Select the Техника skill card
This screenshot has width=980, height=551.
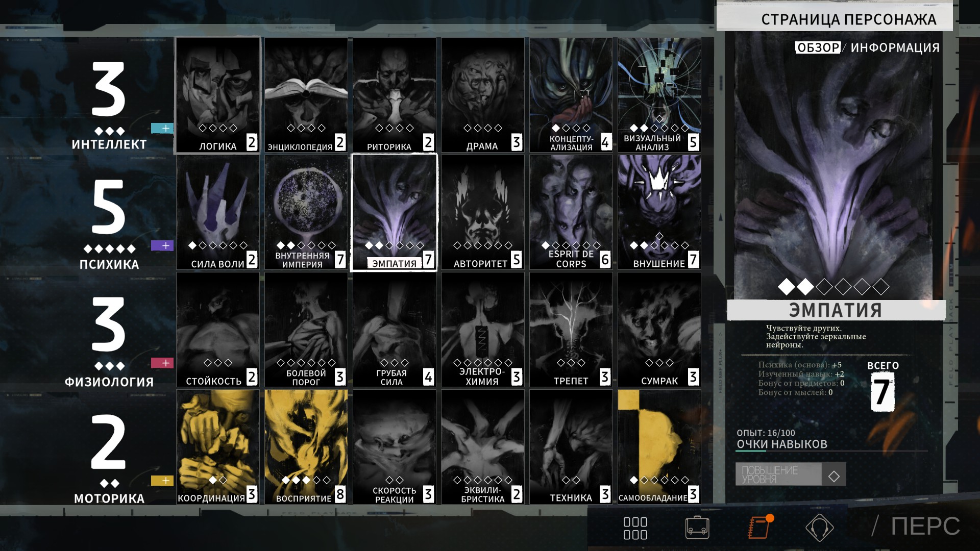(x=571, y=447)
